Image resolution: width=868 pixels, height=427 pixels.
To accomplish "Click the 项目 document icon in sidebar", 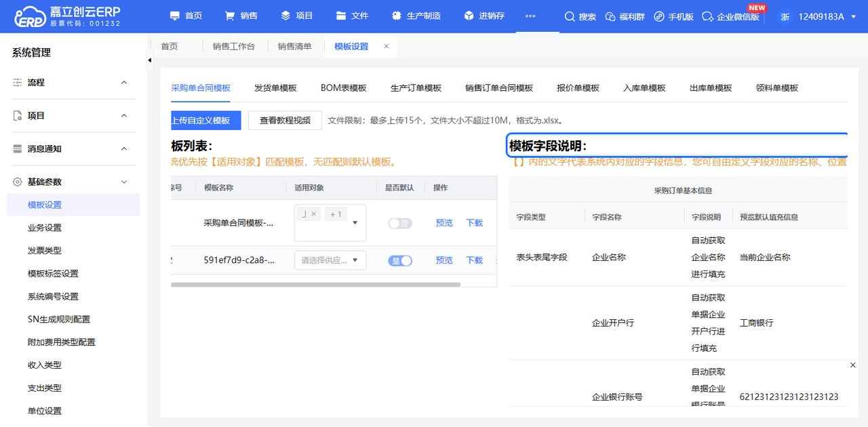I will [x=18, y=116].
